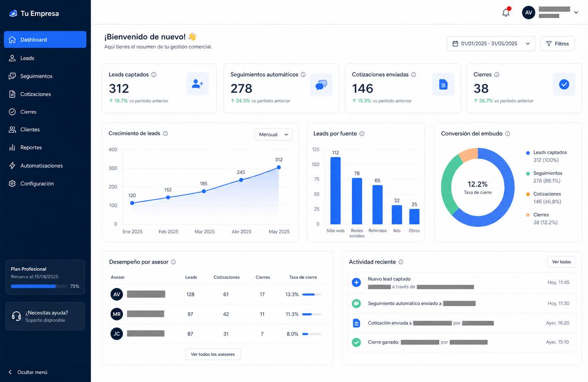
Task: Click the Redes sociales bar showing 78
Action: point(357,201)
